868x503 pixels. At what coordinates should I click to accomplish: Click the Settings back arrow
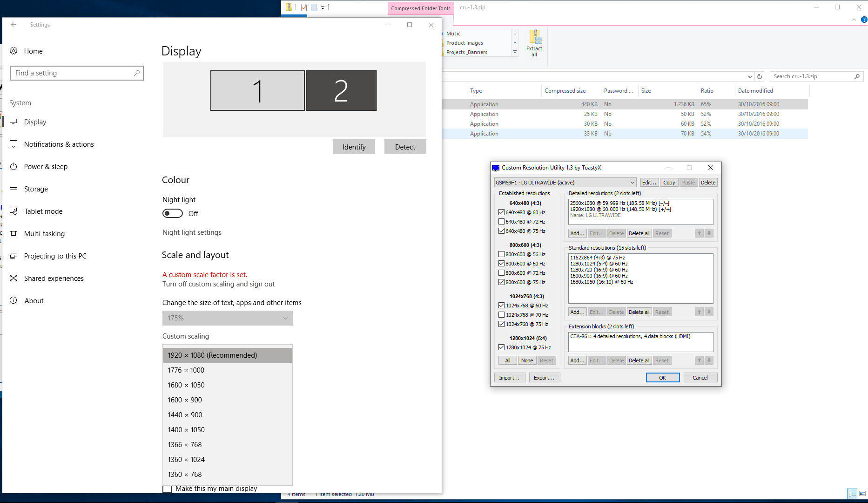[x=13, y=25]
